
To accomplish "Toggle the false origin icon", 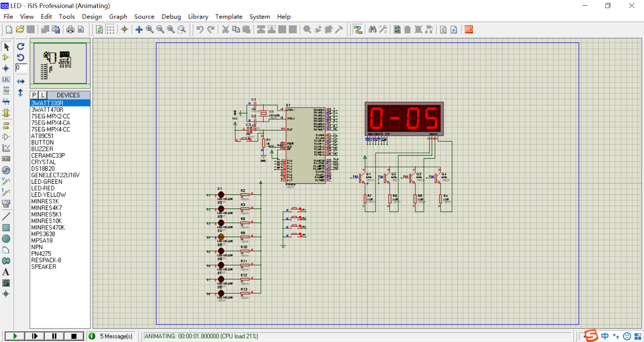I will [x=124, y=30].
